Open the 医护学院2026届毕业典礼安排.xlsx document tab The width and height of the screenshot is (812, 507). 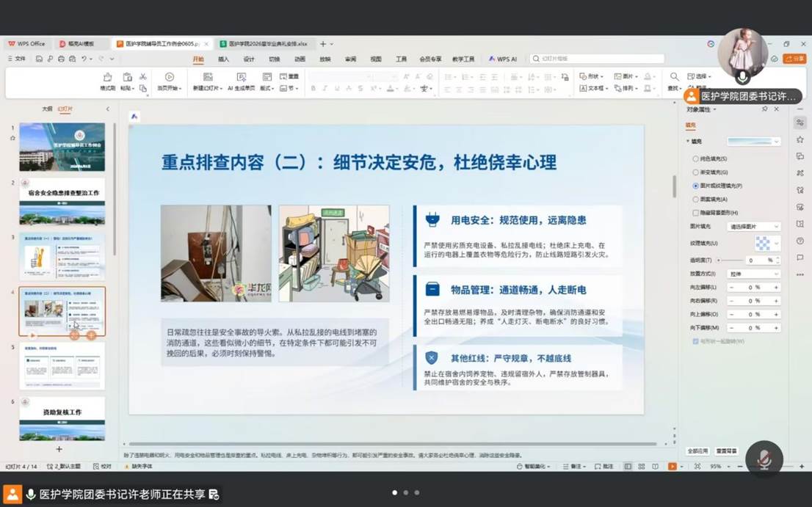(264, 44)
